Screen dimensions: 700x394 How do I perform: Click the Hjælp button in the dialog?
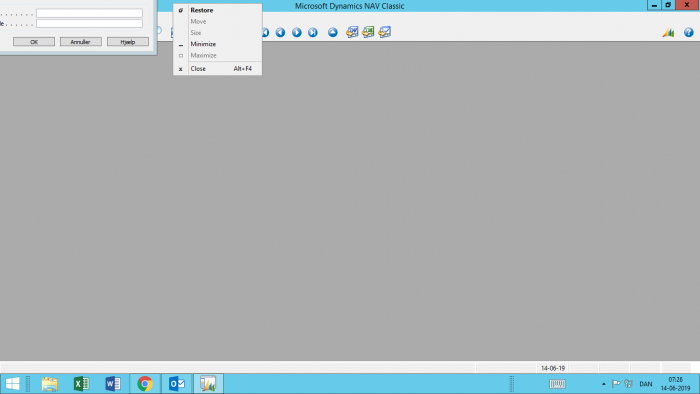(x=128, y=41)
